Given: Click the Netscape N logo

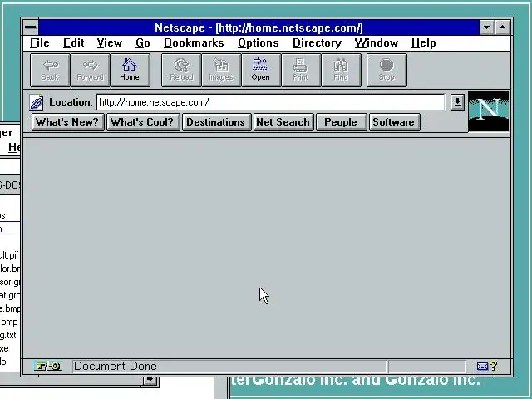Looking at the screenshot, I should point(488,111).
